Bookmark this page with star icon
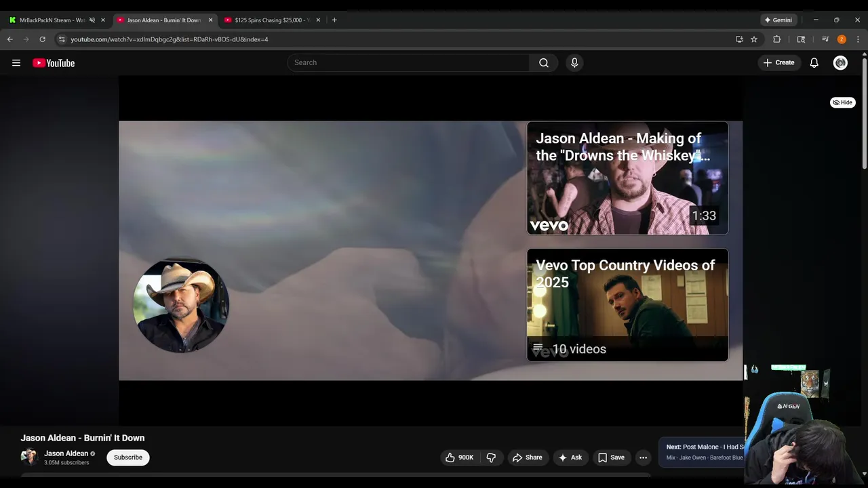The image size is (868, 488). coord(754,39)
